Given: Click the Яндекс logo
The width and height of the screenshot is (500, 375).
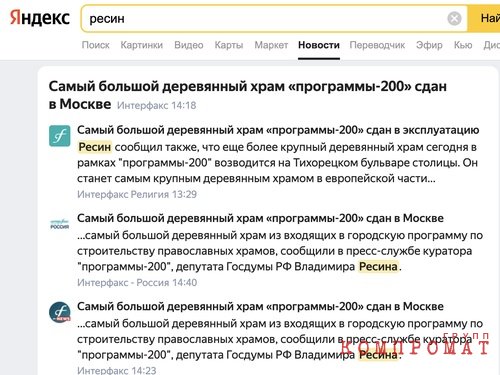Looking at the screenshot, I should [x=40, y=18].
